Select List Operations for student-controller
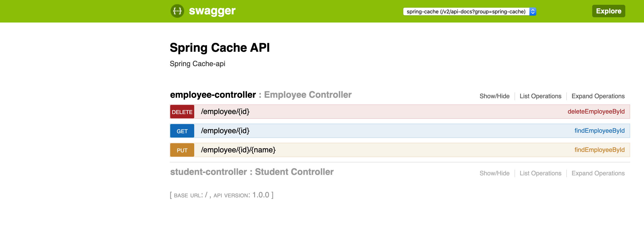Viewport: 644px width, 229px height. 540,173
